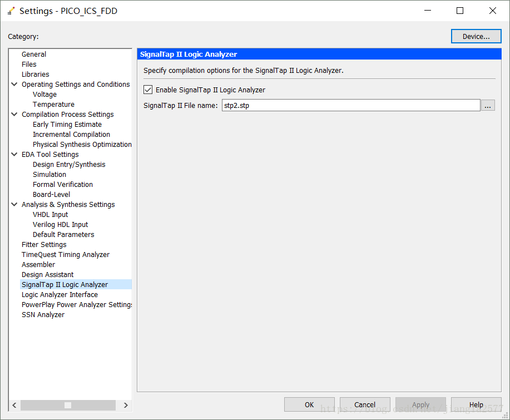Select SignalTap II Logic Analyzer category
The image size is (510, 420).
(x=65, y=285)
